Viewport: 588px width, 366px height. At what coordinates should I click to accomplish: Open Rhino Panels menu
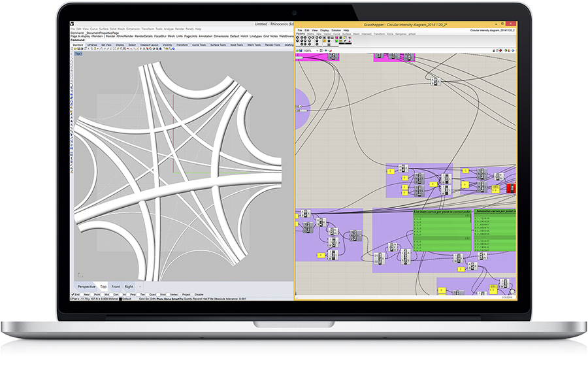[x=189, y=29]
